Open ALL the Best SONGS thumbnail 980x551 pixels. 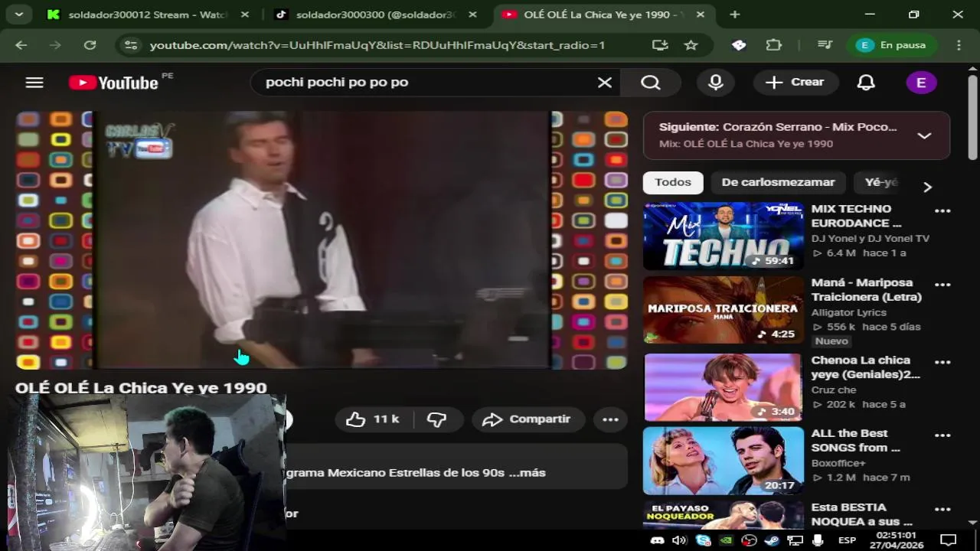(x=723, y=461)
